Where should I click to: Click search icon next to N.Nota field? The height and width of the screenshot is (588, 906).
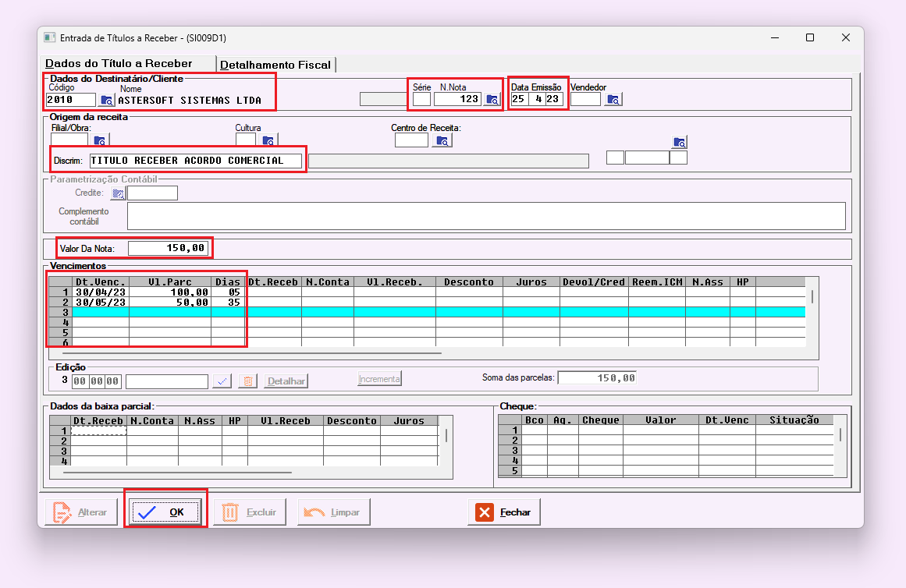pyautogui.click(x=492, y=100)
